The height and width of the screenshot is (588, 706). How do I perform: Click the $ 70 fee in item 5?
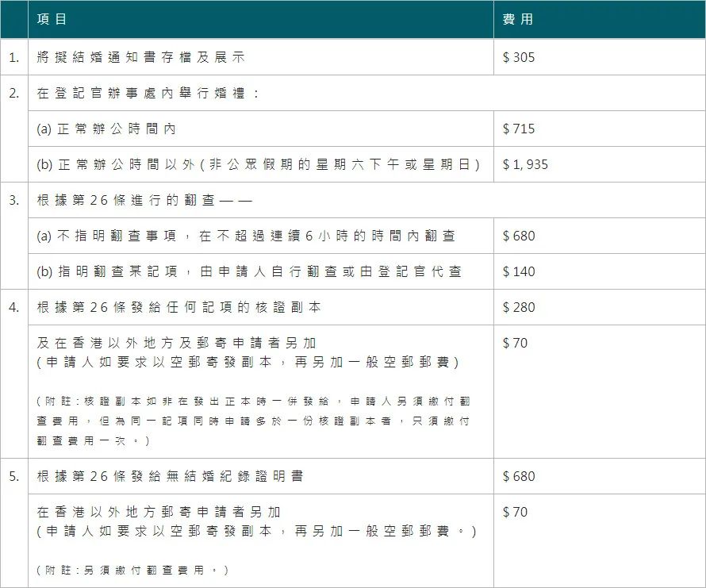click(515, 512)
